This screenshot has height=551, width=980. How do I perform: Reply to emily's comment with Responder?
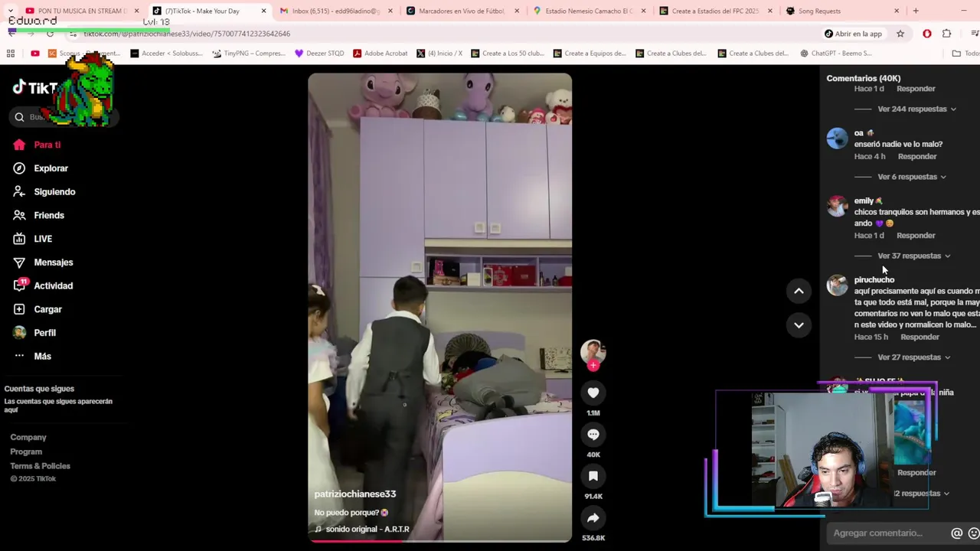(x=916, y=235)
